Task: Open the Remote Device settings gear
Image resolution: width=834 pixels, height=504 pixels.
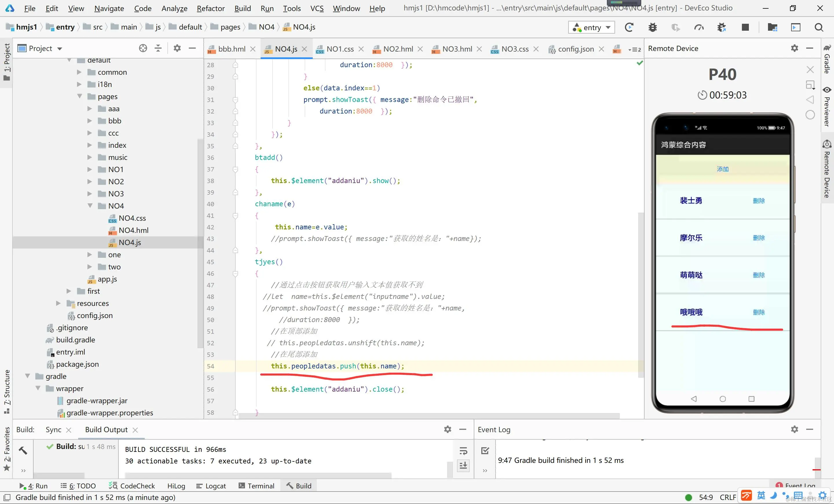Action: point(794,48)
